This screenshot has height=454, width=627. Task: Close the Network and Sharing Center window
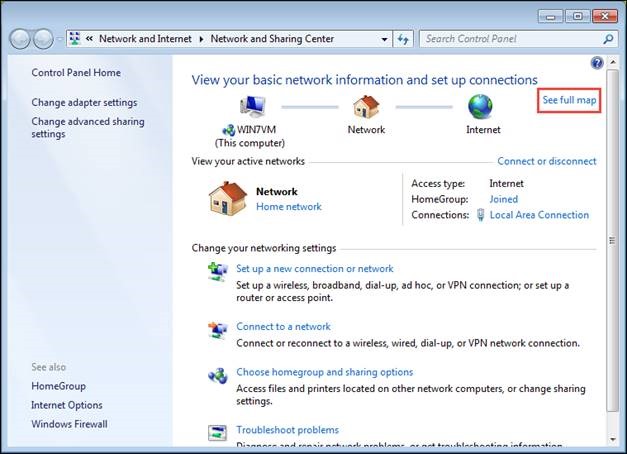pos(605,16)
